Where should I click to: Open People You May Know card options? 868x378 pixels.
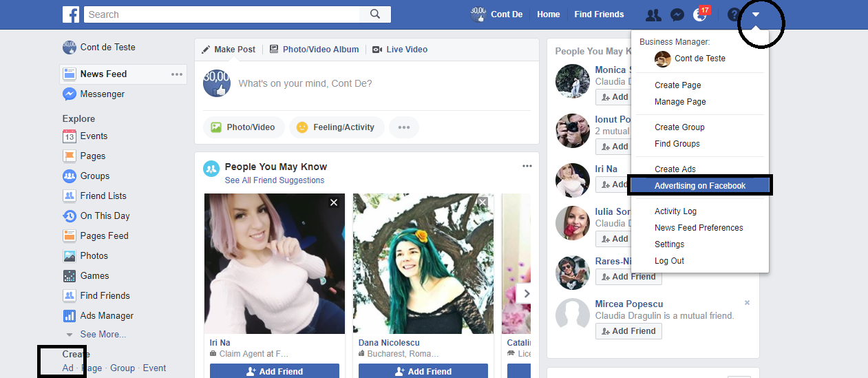527,166
